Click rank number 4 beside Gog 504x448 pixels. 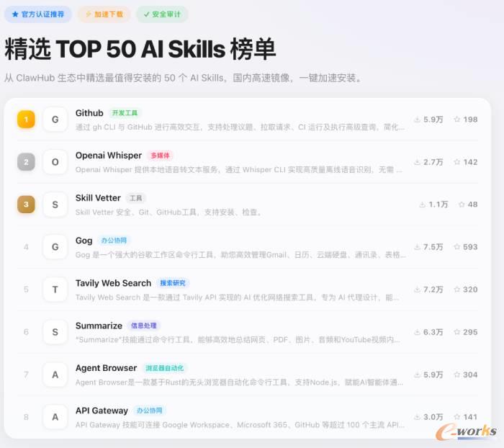coord(26,247)
